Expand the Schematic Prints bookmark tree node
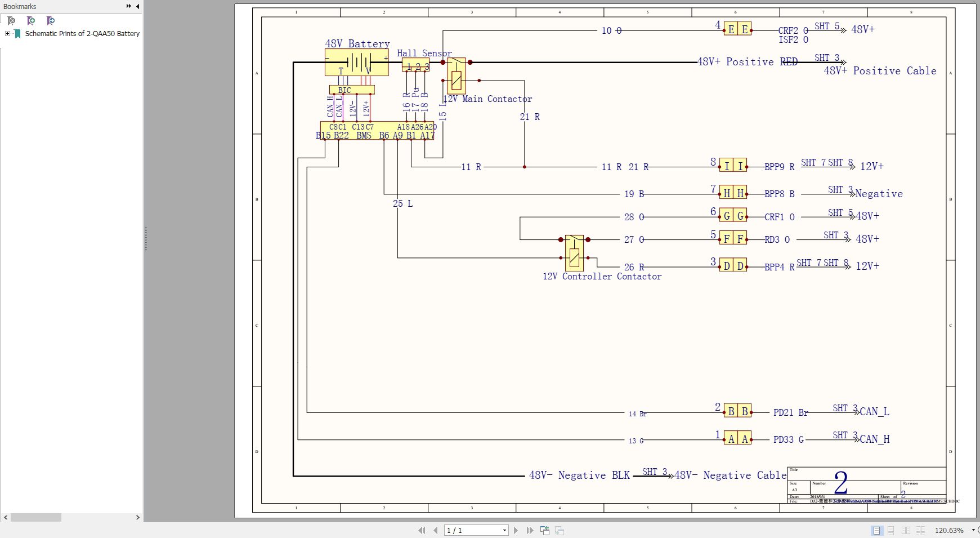980x538 pixels. [x=8, y=33]
